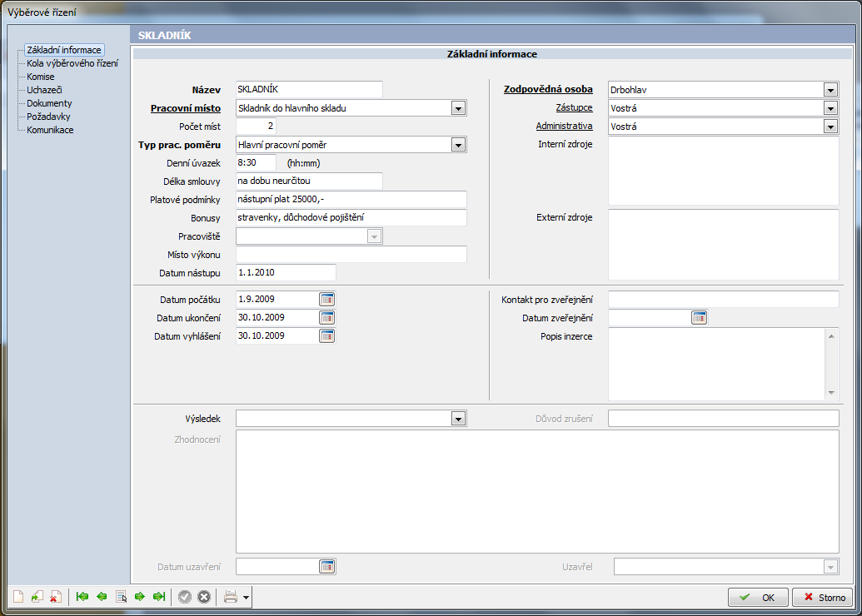
Task: Open the Dokumenty section
Action: coord(49,103)
